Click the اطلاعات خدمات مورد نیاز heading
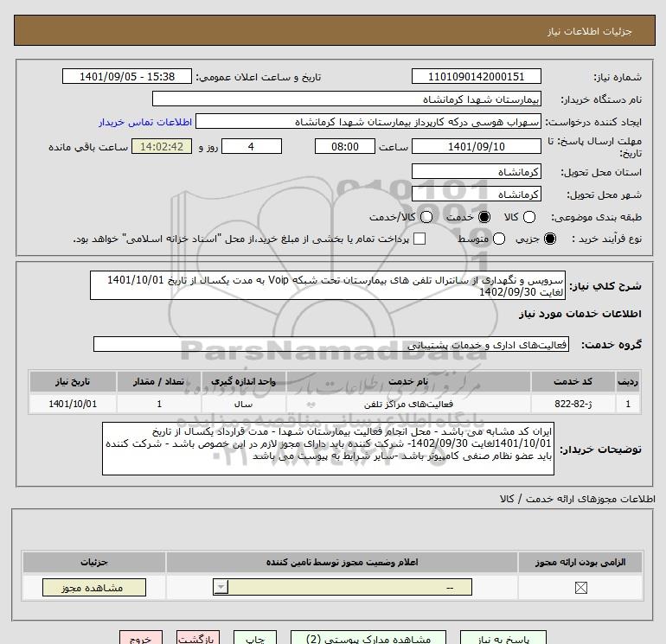666x644 pixels. pyautogui.click(x=580, y=314)
